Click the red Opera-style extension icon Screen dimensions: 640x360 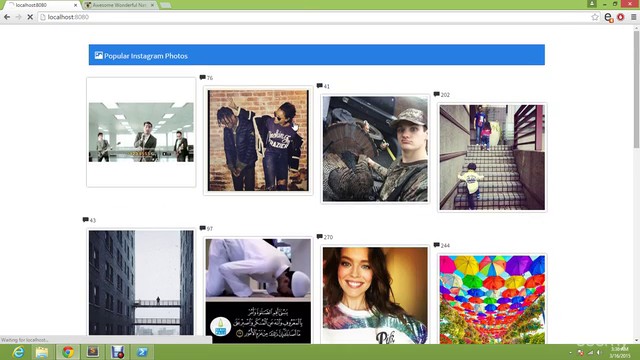(621, 17)
